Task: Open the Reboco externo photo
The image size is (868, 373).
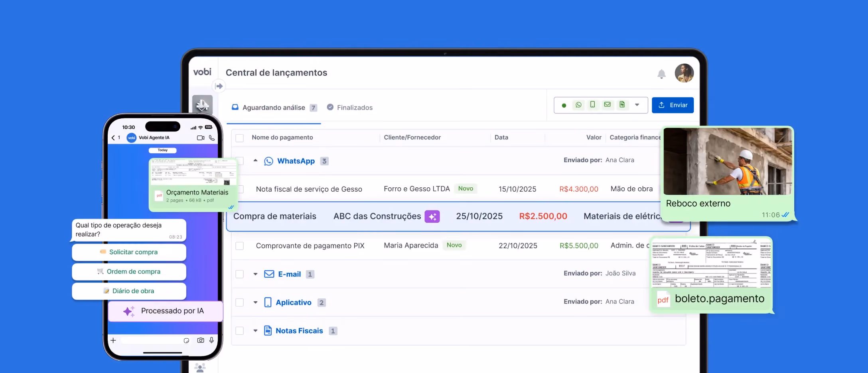Action: [728, 161]
